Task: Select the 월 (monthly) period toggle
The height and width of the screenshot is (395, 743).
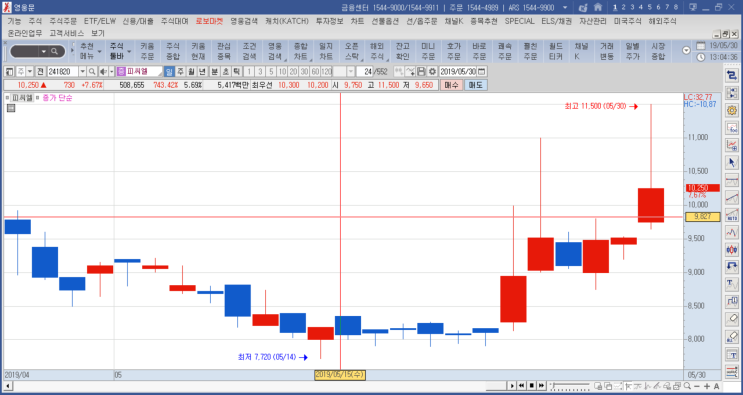Action: click(191, 72)
